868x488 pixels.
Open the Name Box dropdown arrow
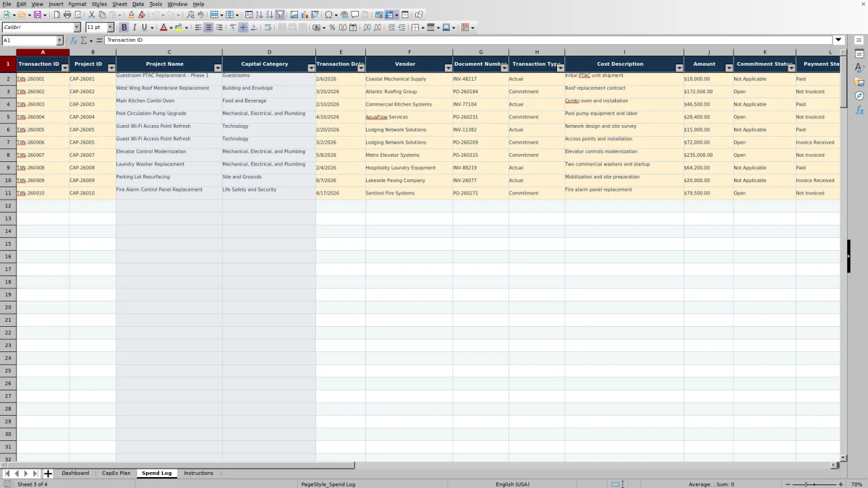tap(60, 40)
